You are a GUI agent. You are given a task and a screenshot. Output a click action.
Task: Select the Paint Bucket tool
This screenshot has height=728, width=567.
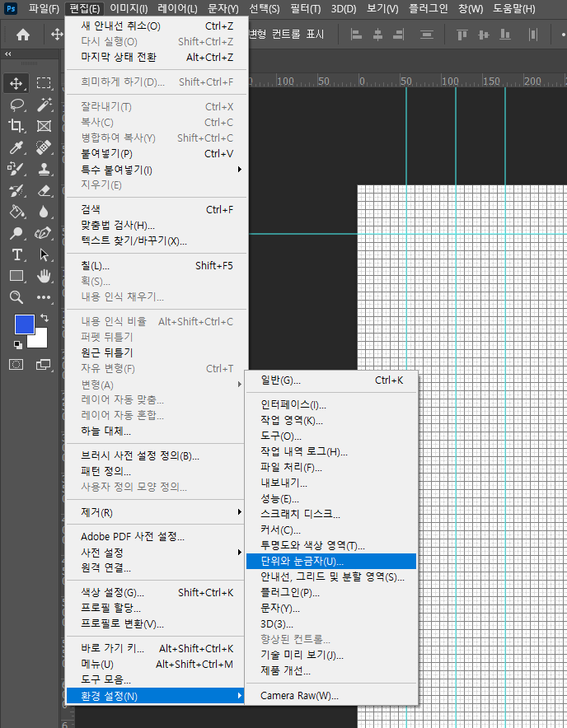point(16,212)
